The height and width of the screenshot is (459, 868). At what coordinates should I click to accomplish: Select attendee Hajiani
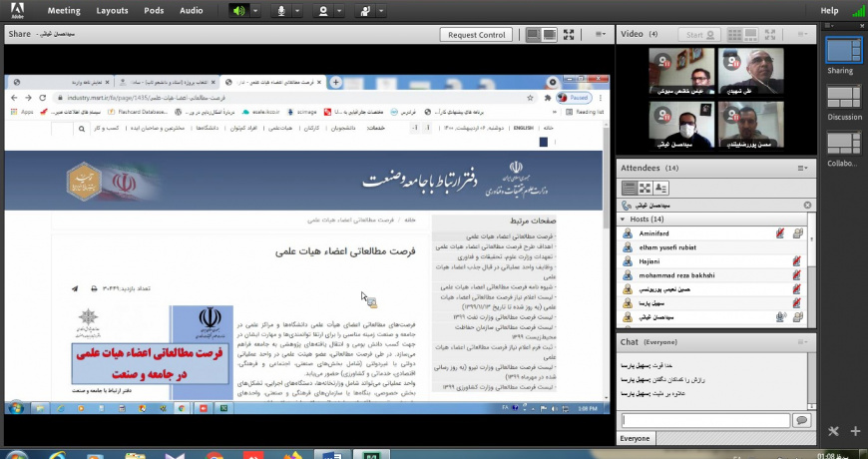pos(712,261)
